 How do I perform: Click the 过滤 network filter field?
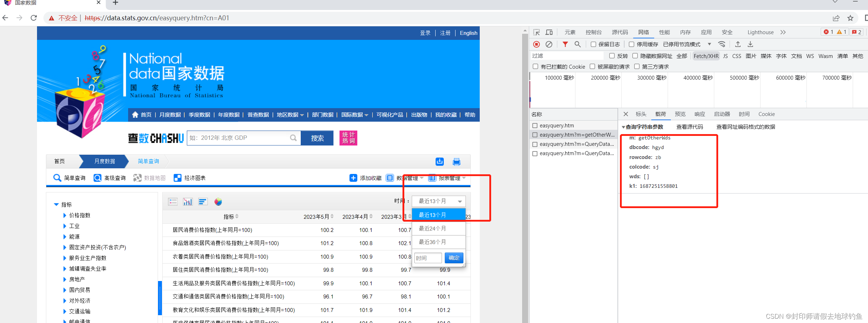coord(567,56)
